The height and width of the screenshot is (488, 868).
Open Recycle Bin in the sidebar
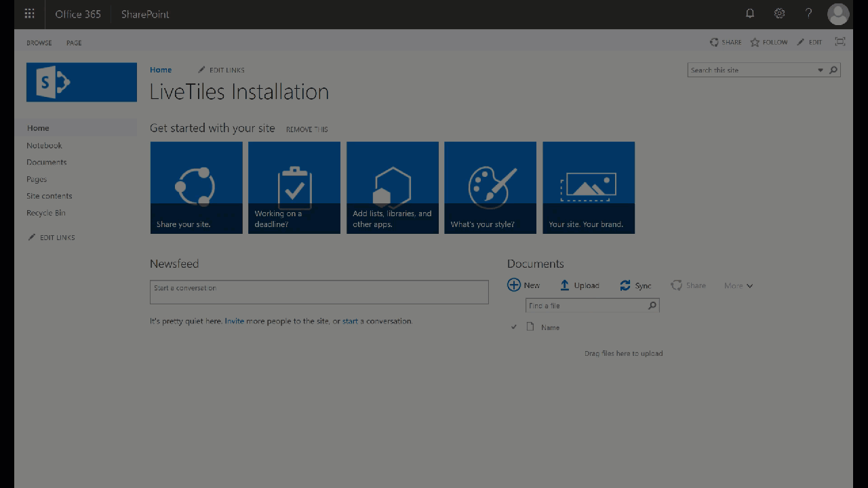[46, 213]
